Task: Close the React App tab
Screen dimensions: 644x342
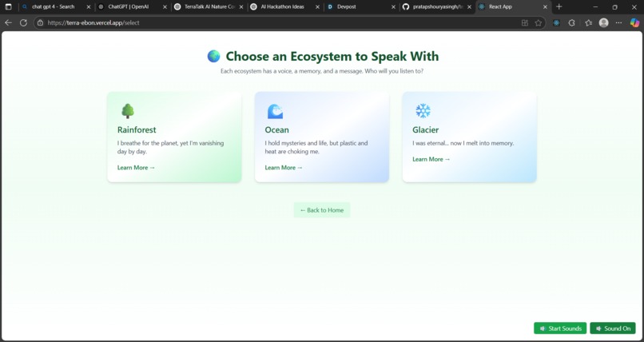Action: click(545, 7)
